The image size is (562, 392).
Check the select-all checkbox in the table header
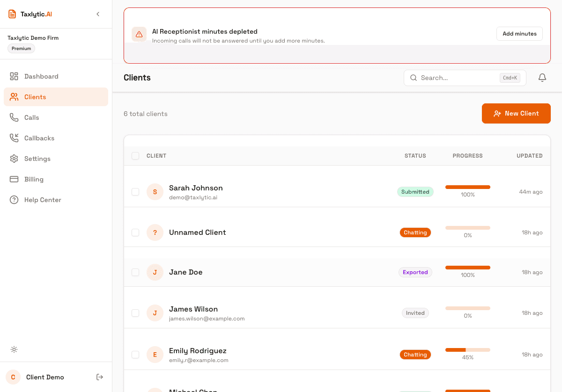point(135,156)
